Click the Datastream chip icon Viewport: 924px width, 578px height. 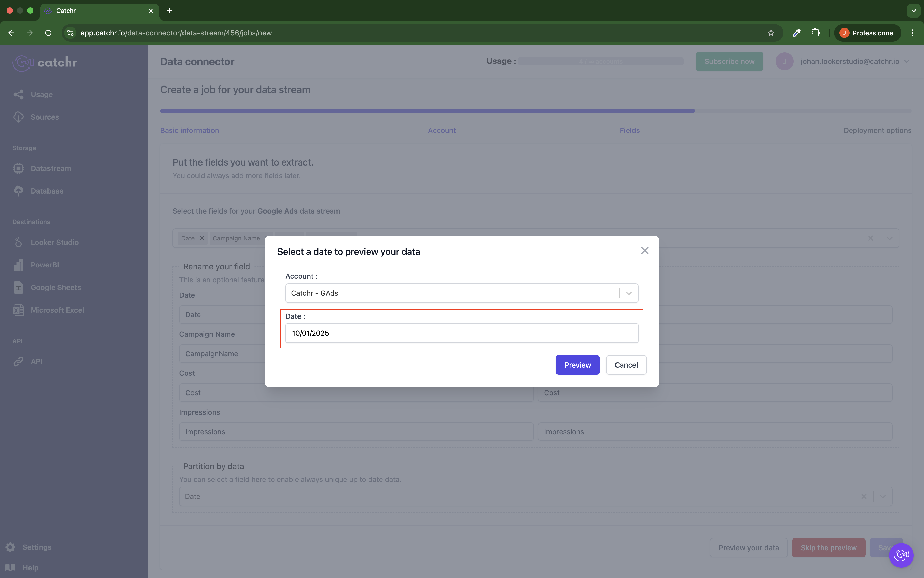(18, 169)
